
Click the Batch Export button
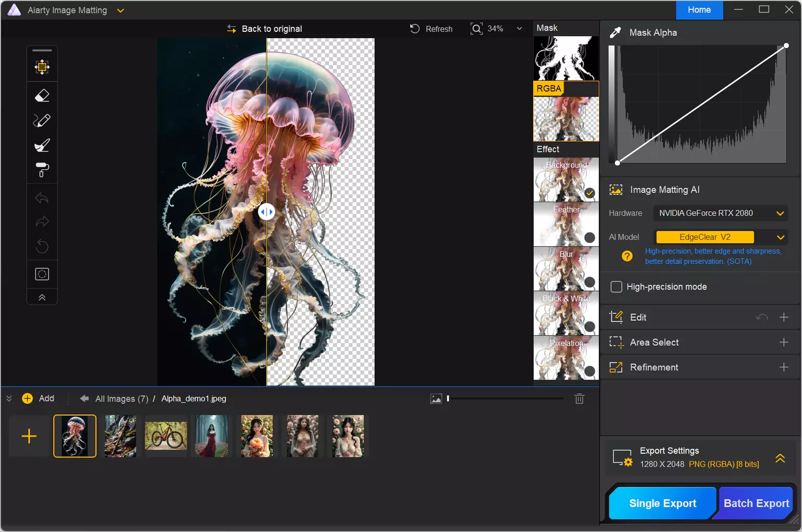tap(756, 503)
